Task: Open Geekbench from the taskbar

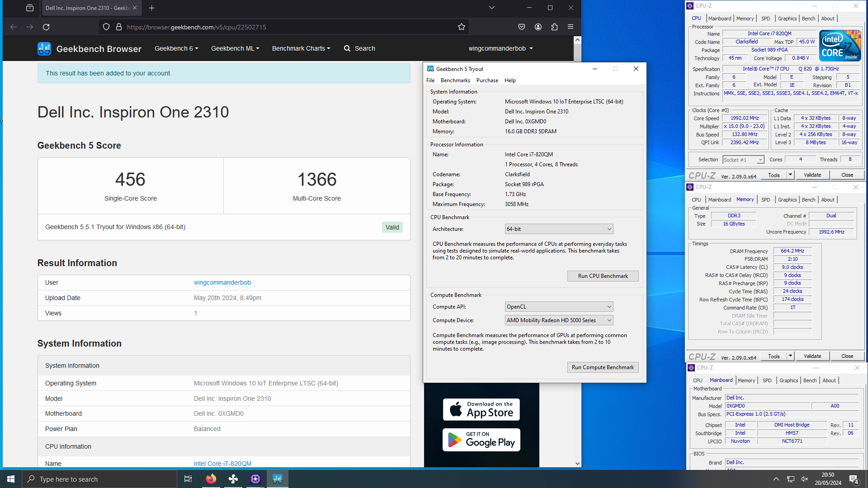Action: [278, 479]
